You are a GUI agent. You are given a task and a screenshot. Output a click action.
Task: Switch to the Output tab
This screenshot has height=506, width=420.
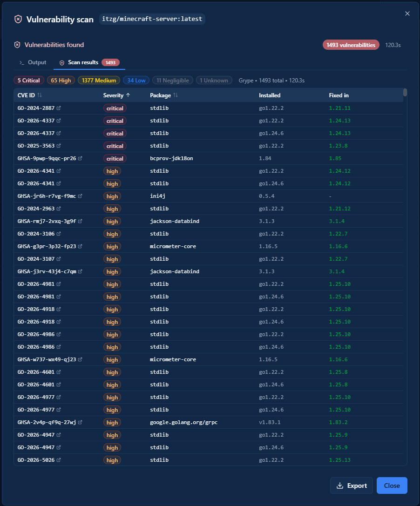click(33, 62)
